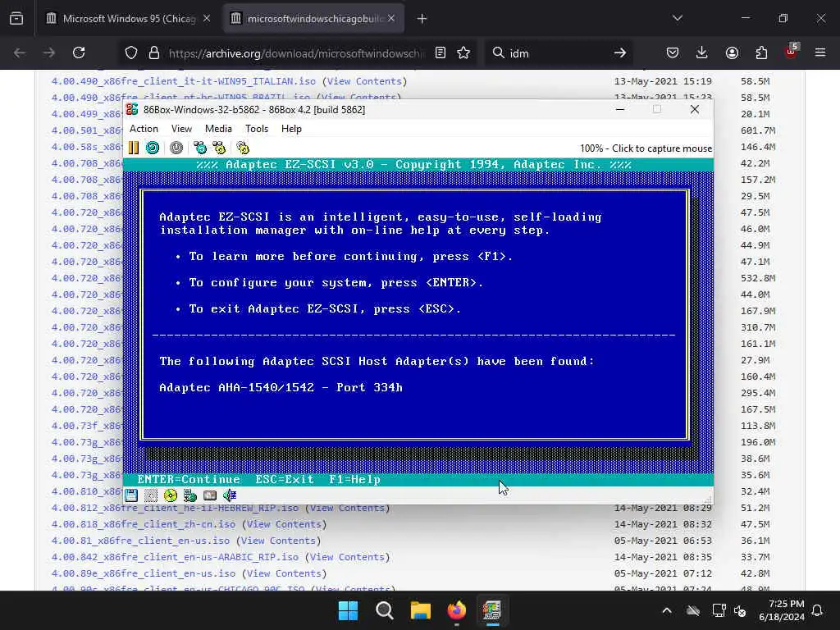Viewport: 840px width, 630px height.
Task: Open tracking protection shield in address bar
Action: pos(131,52)
